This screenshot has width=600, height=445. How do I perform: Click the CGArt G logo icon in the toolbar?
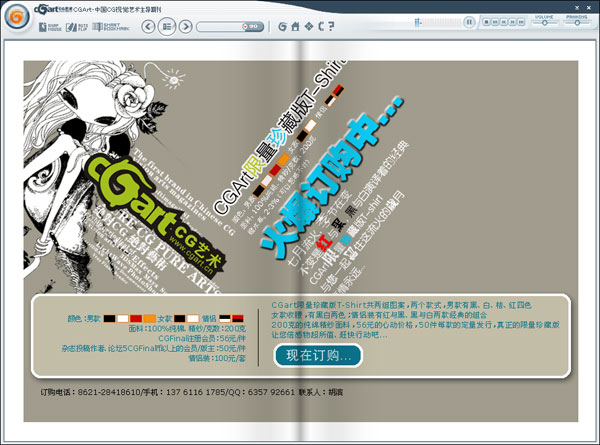click(x=282, y=26)
